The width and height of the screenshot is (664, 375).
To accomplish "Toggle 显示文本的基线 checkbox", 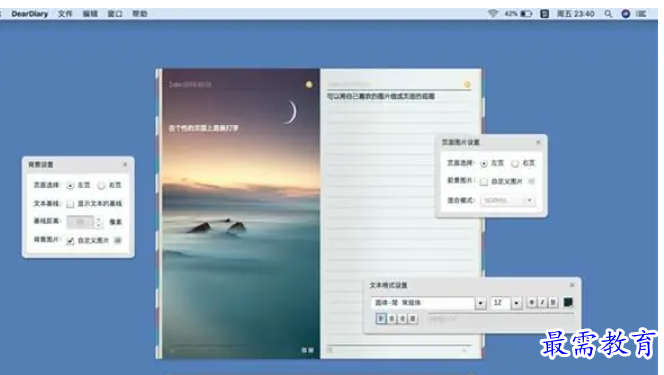I will (x=70, y=204).
